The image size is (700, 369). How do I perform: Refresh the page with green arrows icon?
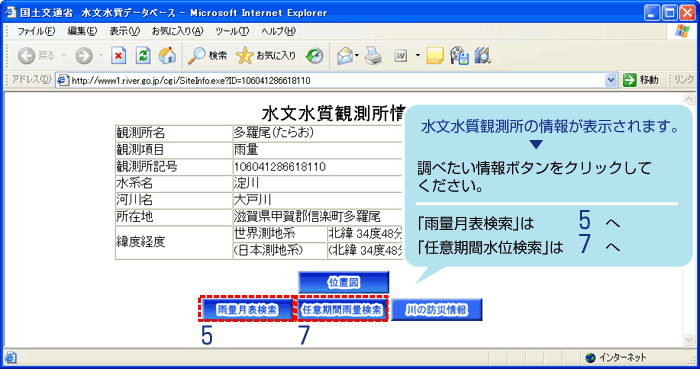[143, 56]
